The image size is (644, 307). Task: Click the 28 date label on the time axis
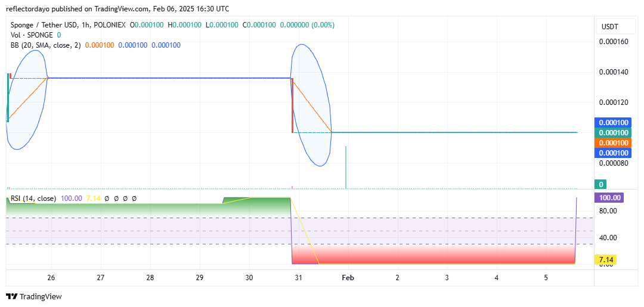click(150, 277)
